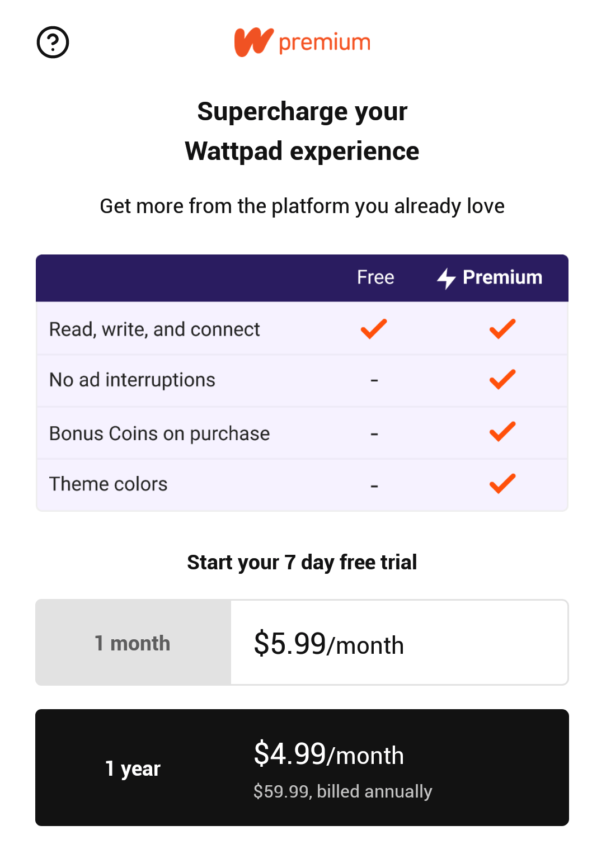Click Free checkmark for Read, write, and connect
592x868 pixels.
coord(374,329)
